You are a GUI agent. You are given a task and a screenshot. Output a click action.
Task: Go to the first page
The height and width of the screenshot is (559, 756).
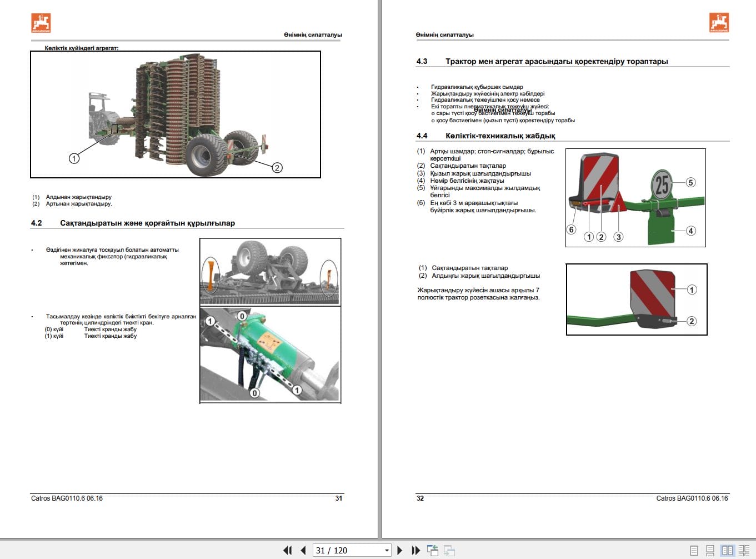coord(287,550)
